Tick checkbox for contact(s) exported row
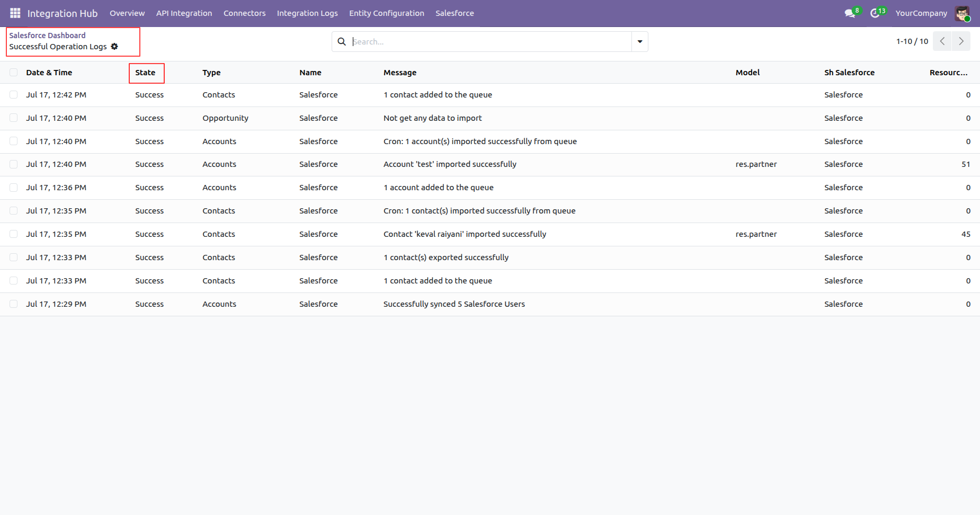 pyautogui.click(x=14, y=257)
